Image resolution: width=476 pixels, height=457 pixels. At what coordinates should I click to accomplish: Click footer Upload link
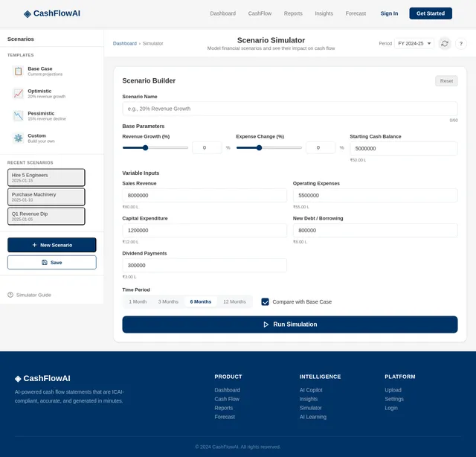pos(393,390)
